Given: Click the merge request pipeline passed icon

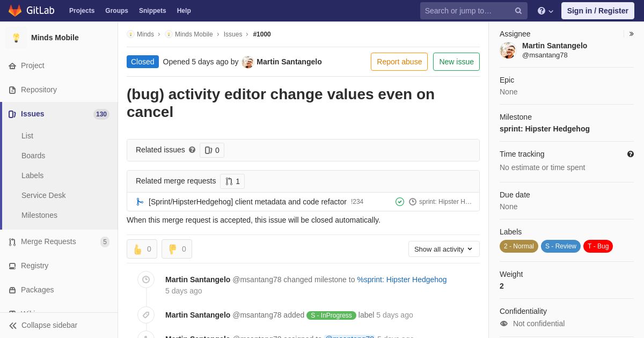Looking at the screenshot, I should tap(400, 202).
